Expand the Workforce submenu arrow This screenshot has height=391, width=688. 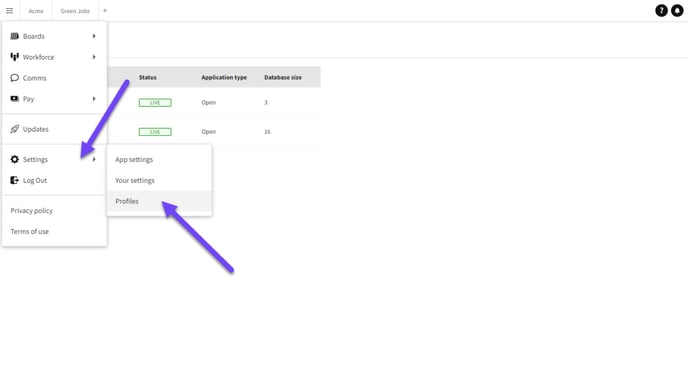pos(94,57)
